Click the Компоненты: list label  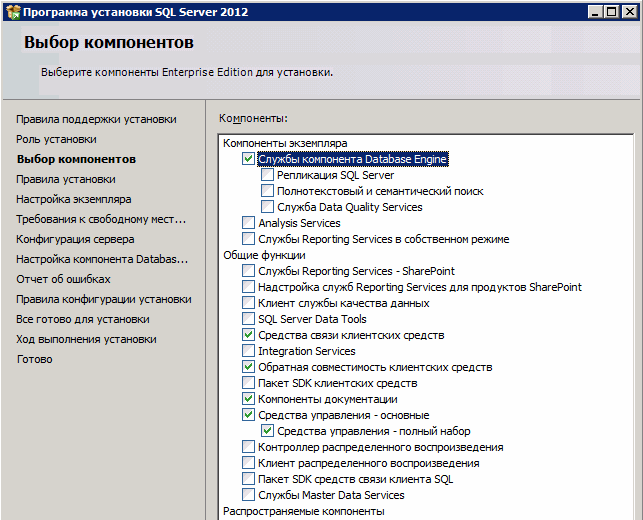click(x=253, y=118)
